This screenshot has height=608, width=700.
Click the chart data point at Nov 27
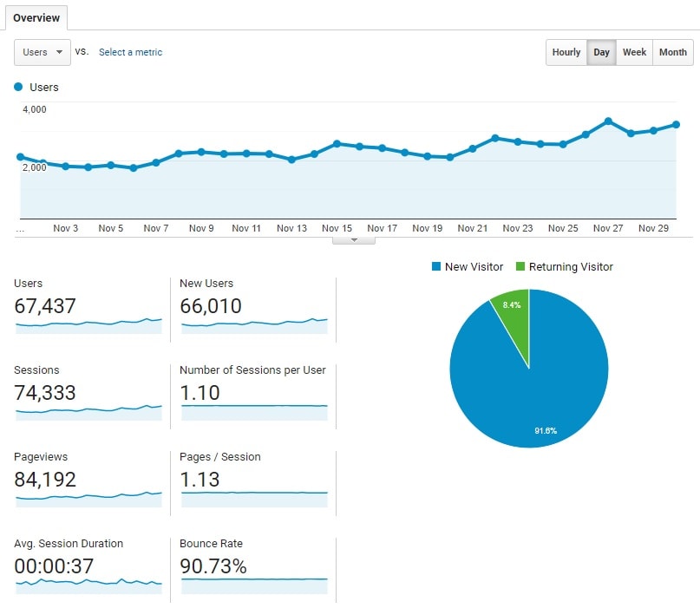[x=608, y=121]
